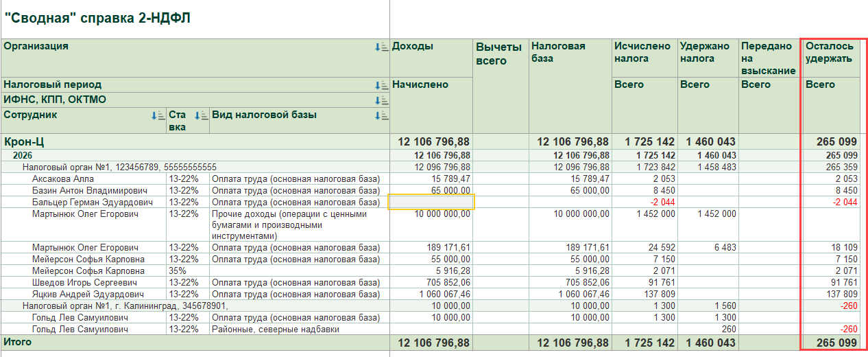This screenshot has width=868, height=357.
Task: Click Прочие доходы (операции с ценными бумагами) cell
Action: tap(299, 224)
